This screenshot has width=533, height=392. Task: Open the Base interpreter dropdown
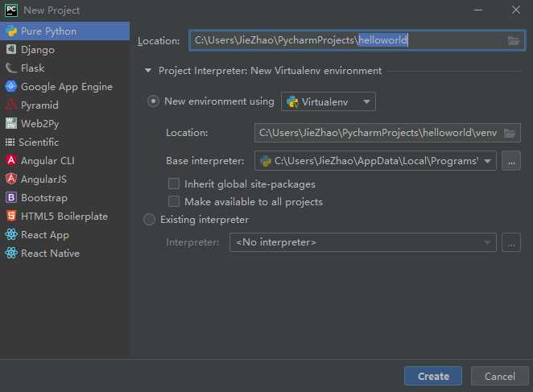tap(375, 161)
